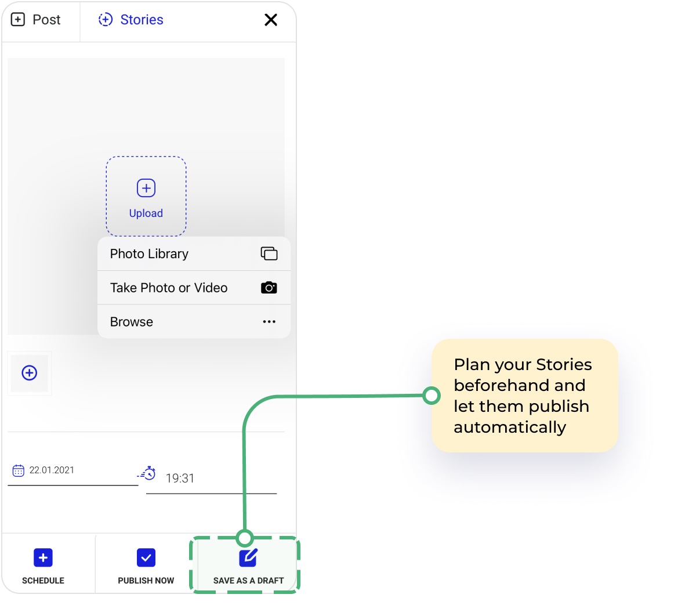Click the Stories dashed circle icon
696x616 pixels.
coord(106,20)
